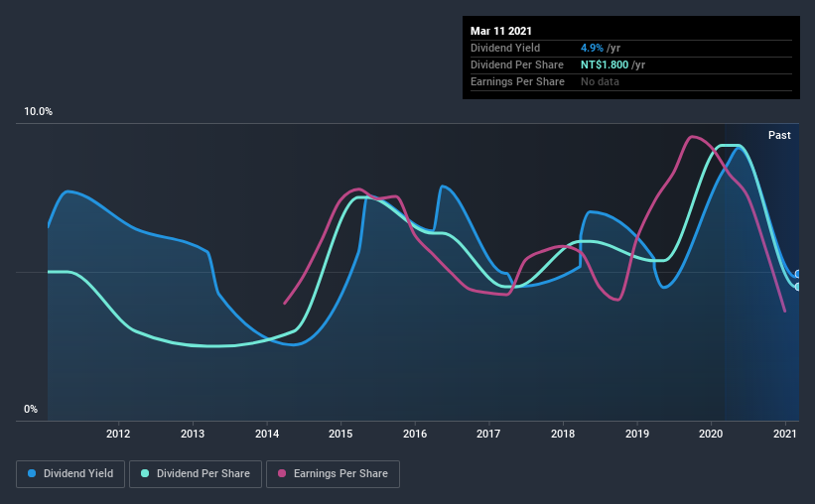Click the blue Dividend Yield endpoint marker
815x504 pixels.
pos(798,274)
